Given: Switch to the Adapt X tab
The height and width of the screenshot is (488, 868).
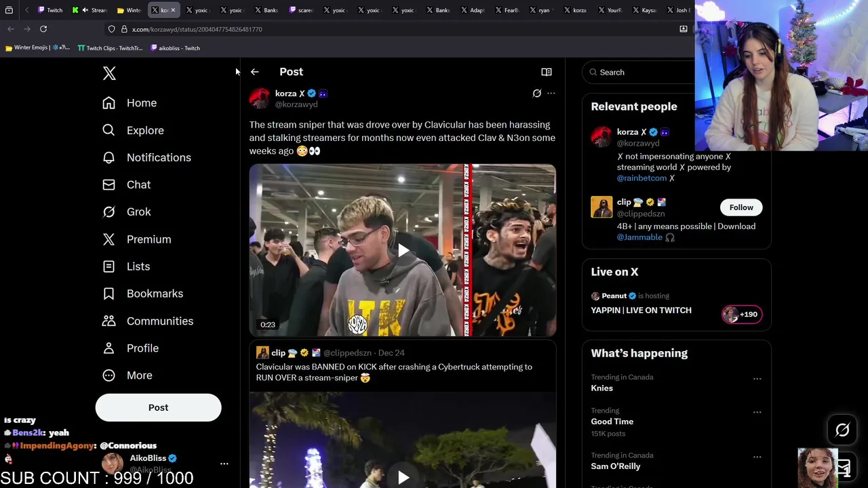Looking at the screenshot, I should 473,10.
